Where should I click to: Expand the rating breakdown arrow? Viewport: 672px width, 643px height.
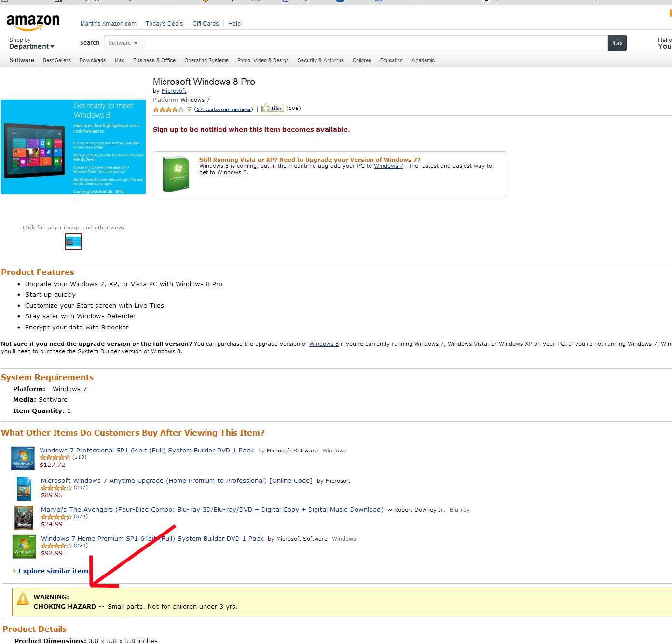(x=189, y=109)
